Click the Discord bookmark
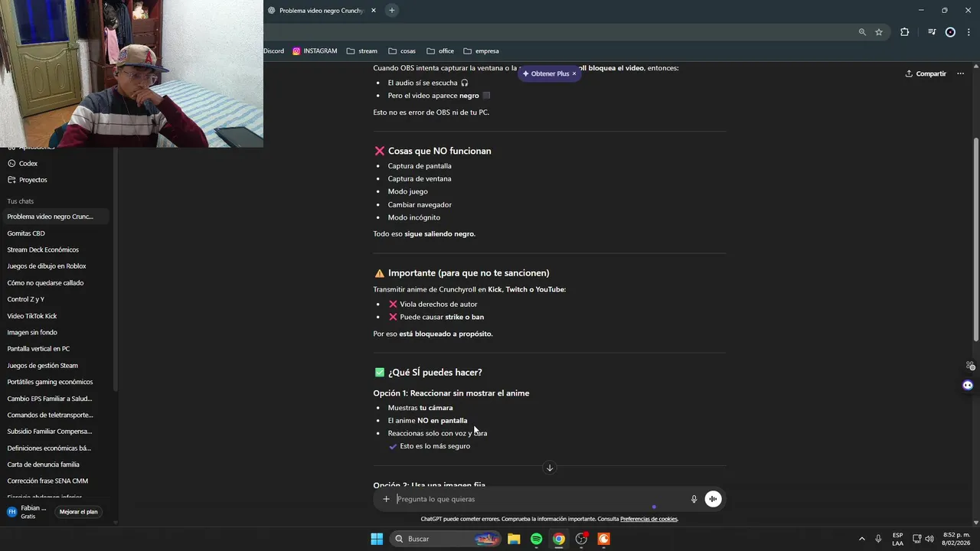 coord(274,51)
